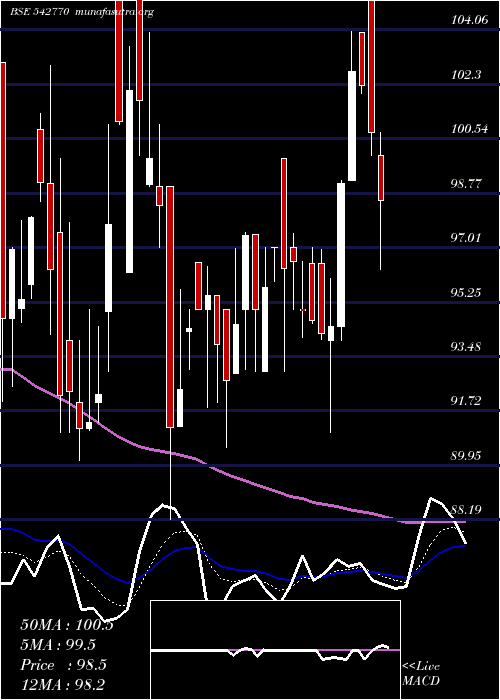
Task: Click the Live MACD label
Action: (x=421, y=674)
